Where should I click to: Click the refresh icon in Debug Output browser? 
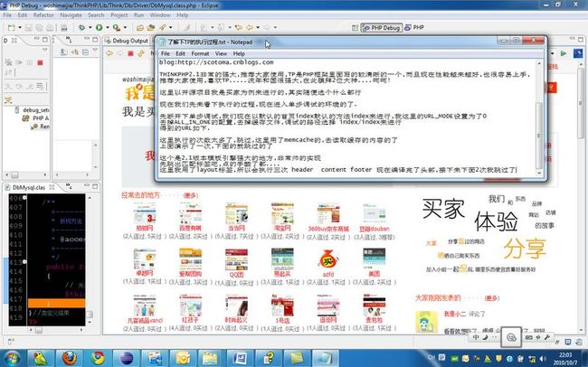pyautogui.click(x=141, y=53)
